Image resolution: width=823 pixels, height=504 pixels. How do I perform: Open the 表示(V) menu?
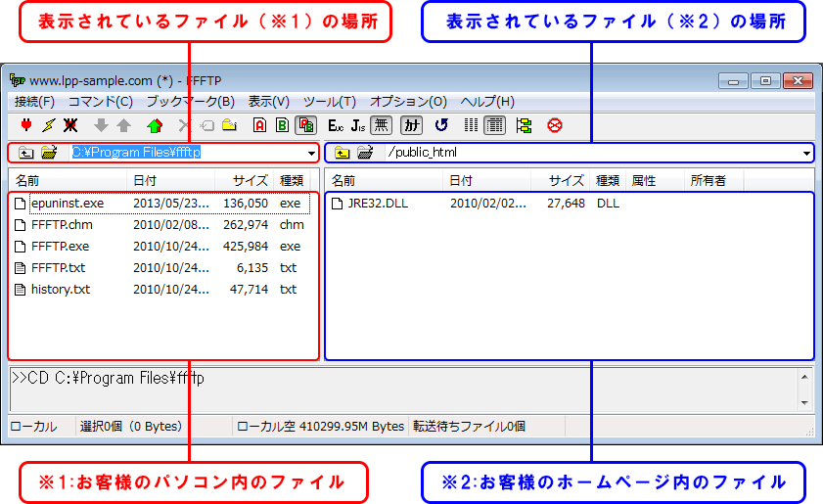click(269, 102)
